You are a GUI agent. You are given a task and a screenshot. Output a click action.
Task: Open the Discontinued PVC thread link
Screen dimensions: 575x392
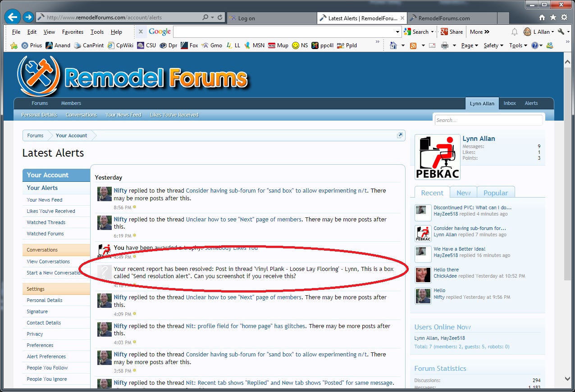473,208
